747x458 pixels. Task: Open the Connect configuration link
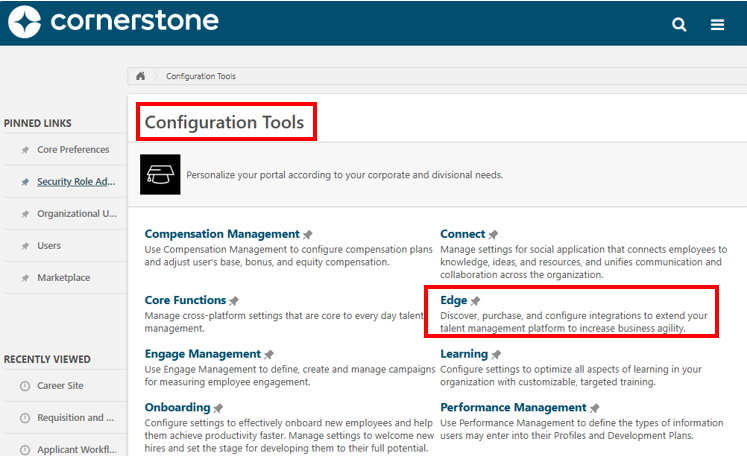[462, 234]
